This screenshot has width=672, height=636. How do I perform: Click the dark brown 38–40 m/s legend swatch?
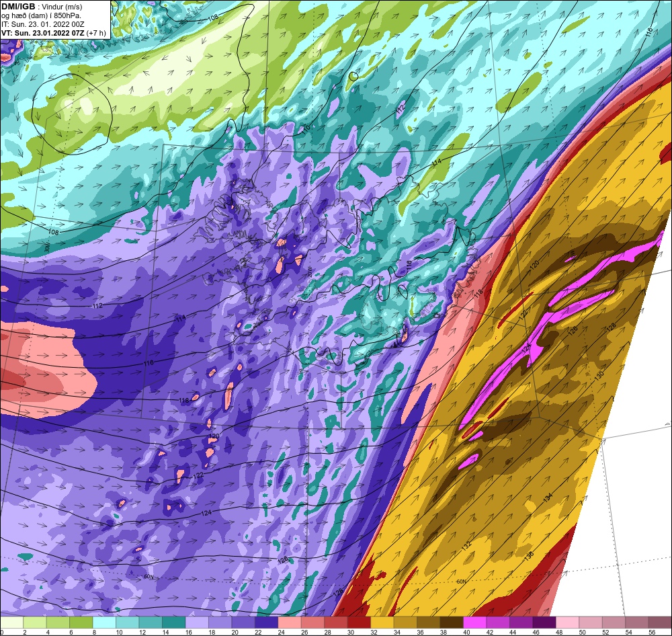click(452, 623)
